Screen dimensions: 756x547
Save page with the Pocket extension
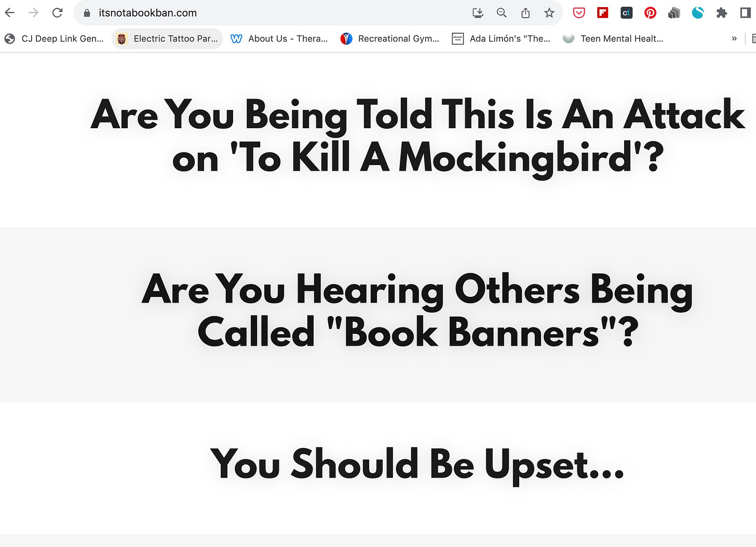click(x=579, y=13)
